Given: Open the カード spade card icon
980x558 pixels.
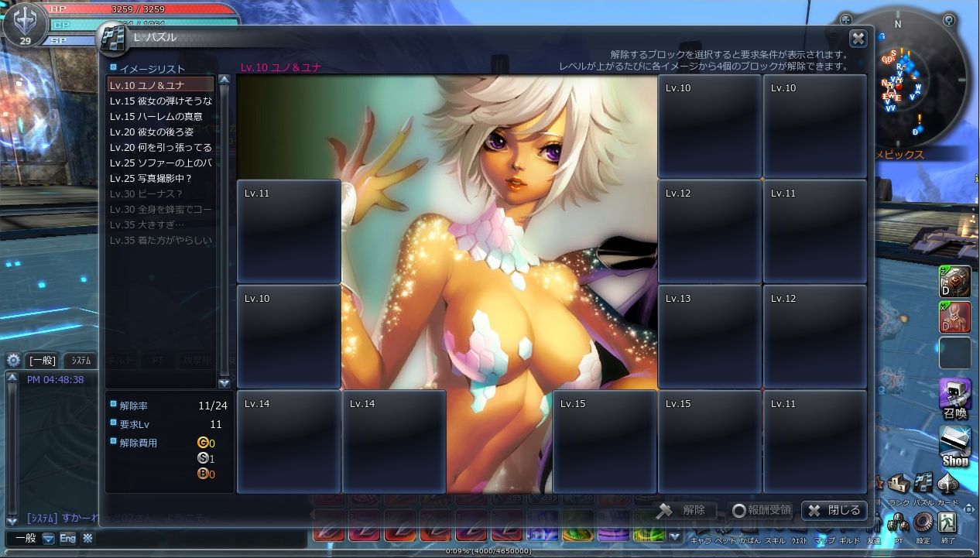Looking at the screenshot, I should 947,484.
